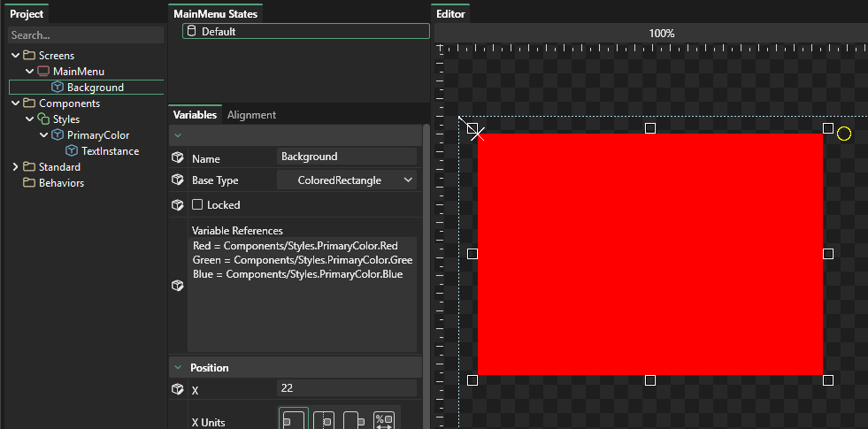
Task: Choose pixels-from-left X Units option
Action: (293, 421)
